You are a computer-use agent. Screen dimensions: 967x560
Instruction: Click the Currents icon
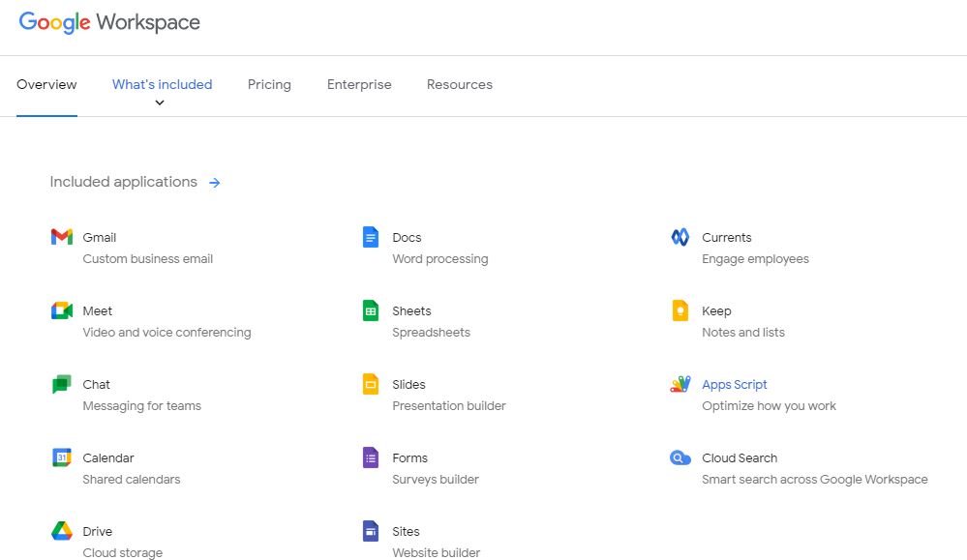click(680, 237)
